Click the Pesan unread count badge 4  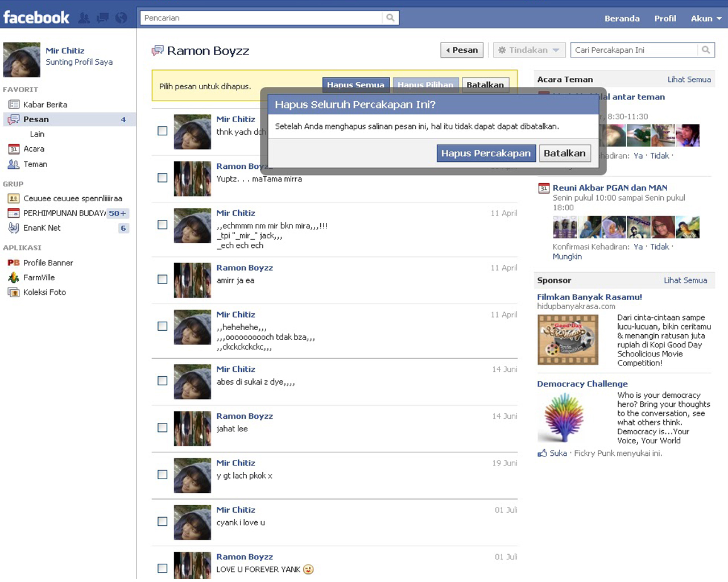coord(123,119)
